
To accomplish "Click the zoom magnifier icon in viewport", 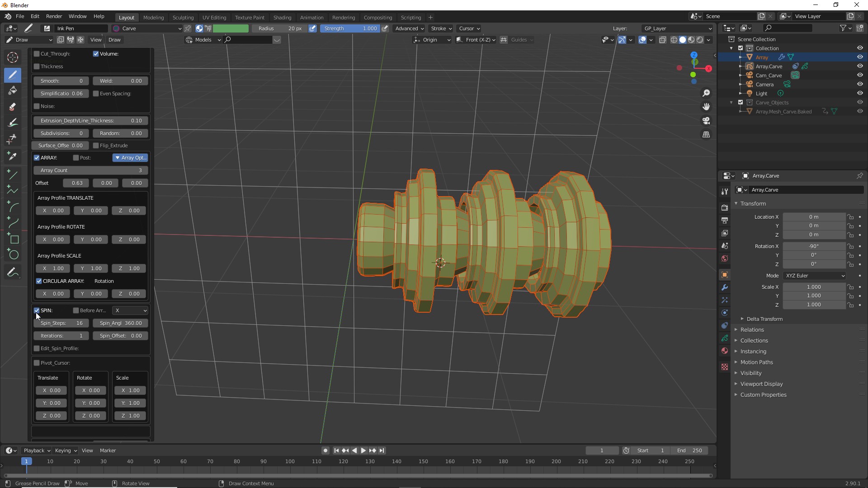I will [706, 93].
